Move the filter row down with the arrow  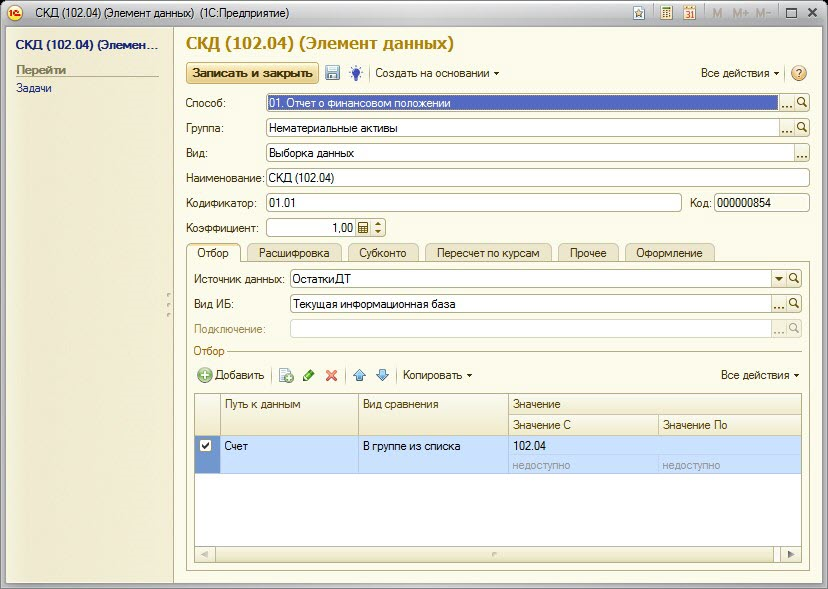coord(382,375)
